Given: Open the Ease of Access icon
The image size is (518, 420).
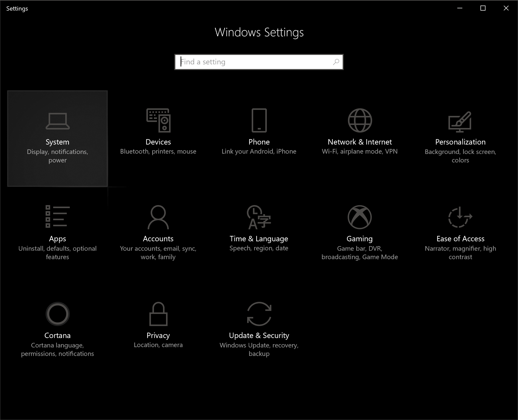Looking at the screenshot, I should 460,217.
